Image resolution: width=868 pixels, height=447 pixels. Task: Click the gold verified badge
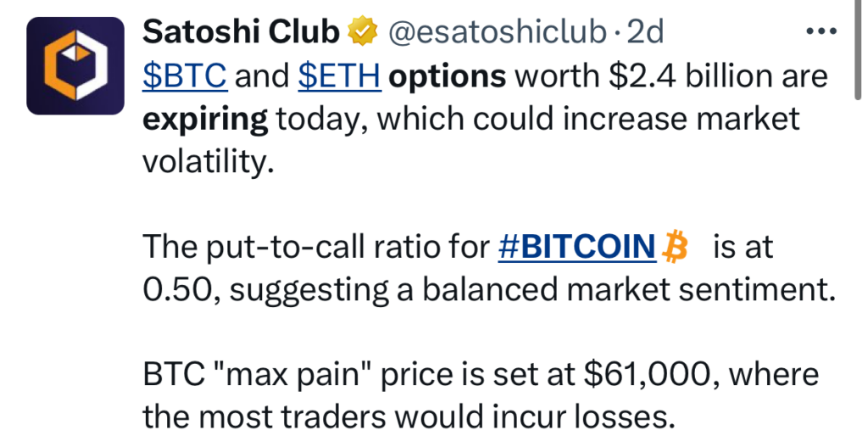[x=364, y=32]
